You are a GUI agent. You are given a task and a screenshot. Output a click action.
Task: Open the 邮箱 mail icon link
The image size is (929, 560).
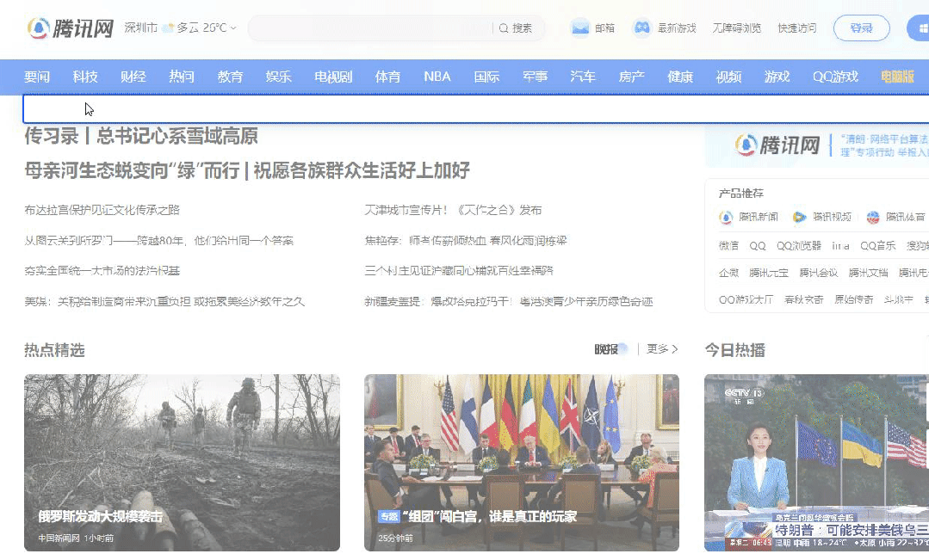point(580,28)
